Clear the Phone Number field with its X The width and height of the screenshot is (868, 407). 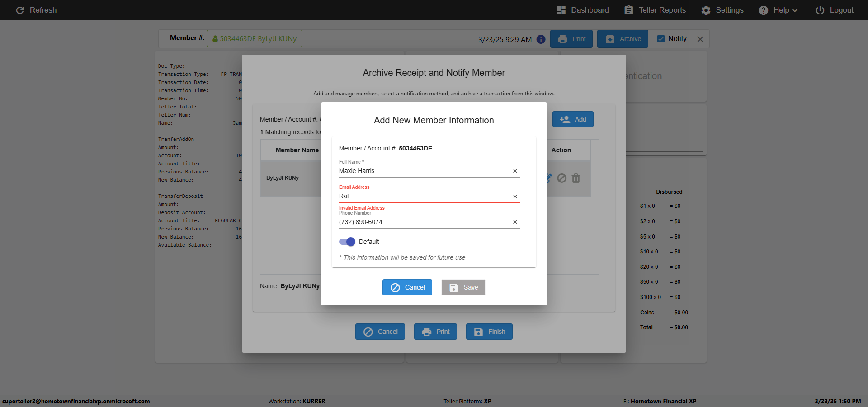pyautogui.click(x=515, y=222)
